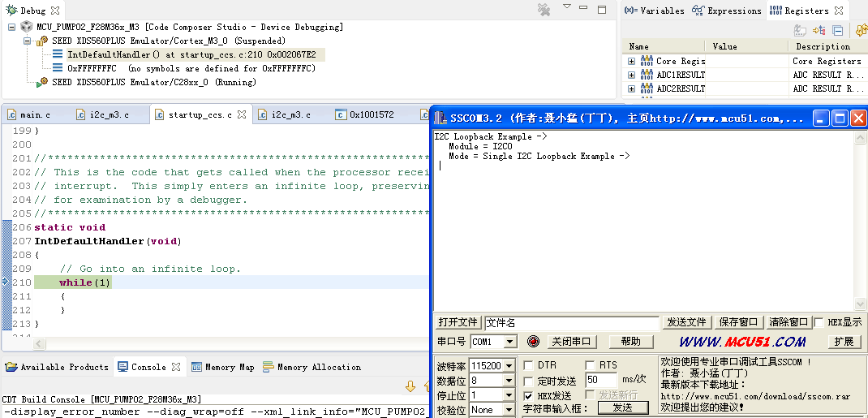Click the console scroll down arrow icon
868x418 pixels.
(410, 386)
